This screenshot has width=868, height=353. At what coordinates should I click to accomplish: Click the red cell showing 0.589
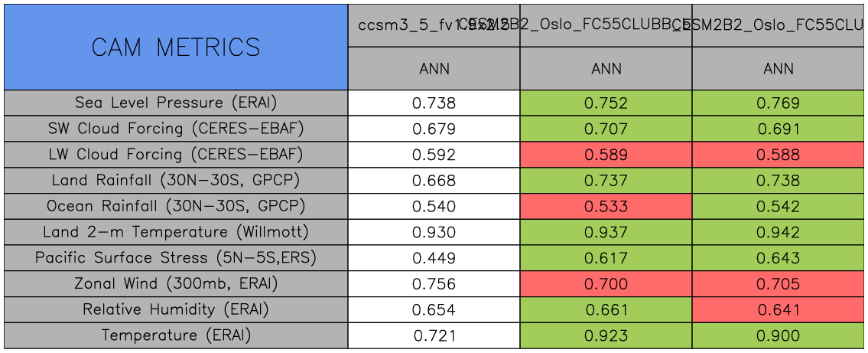[606, 155]
